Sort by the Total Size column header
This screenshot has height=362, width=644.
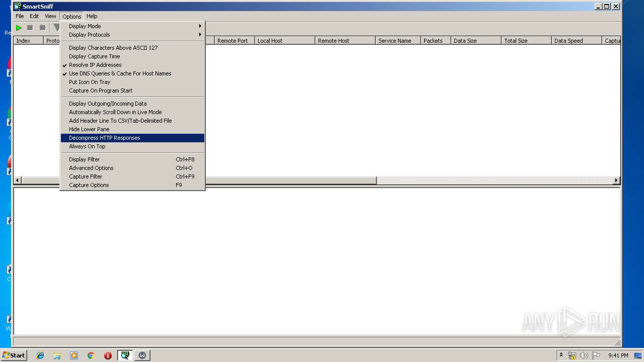point(526,41)
